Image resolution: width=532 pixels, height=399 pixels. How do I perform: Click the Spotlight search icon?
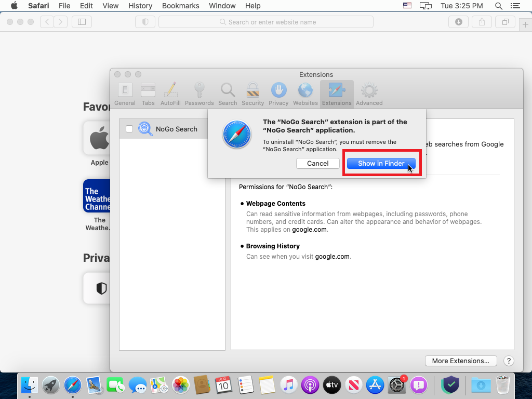(498, 6)
